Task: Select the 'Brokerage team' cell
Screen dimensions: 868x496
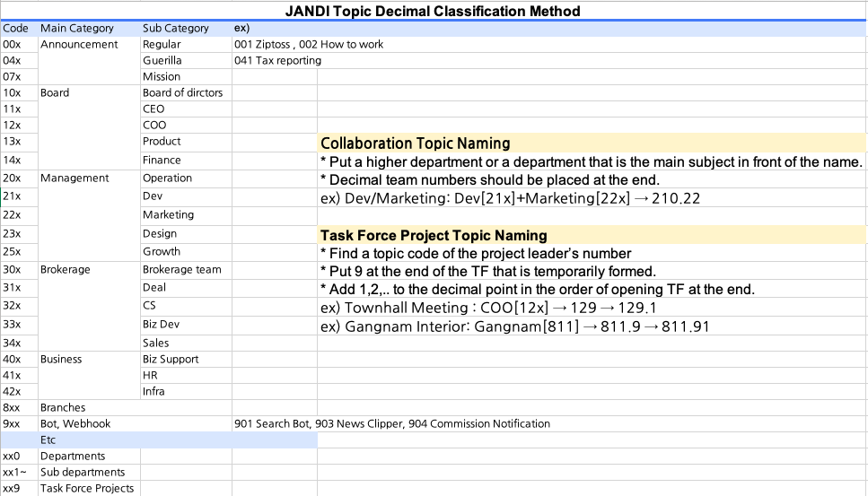Action: coord(186,269)
